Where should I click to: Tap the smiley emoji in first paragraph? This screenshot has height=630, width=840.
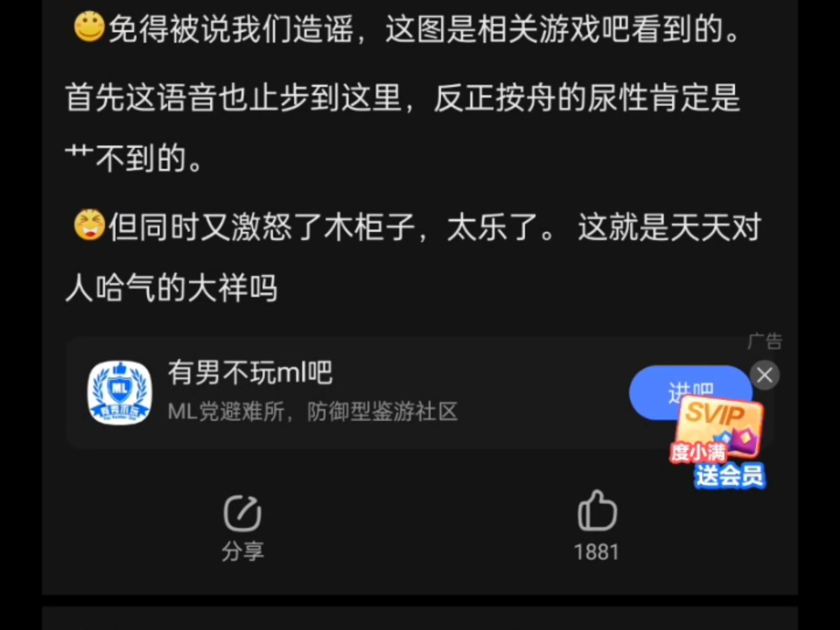coord(90,27)
